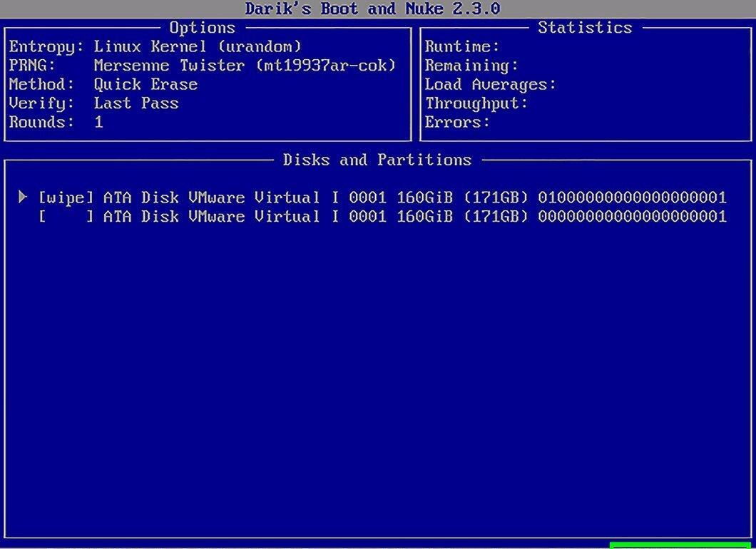The height and width of the screenshot is (549, 756).
Task: Click the Rounds value 1
Action: tap(98, 122)
